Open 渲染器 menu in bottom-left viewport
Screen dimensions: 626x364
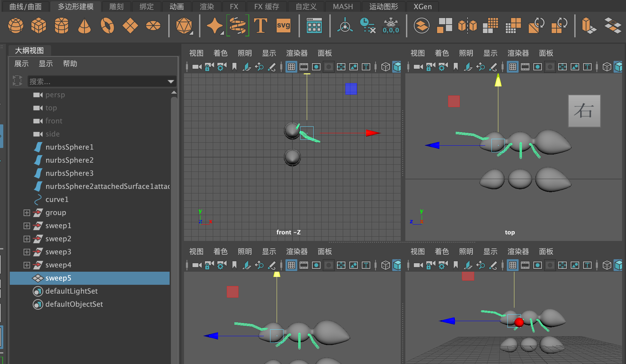297,251
